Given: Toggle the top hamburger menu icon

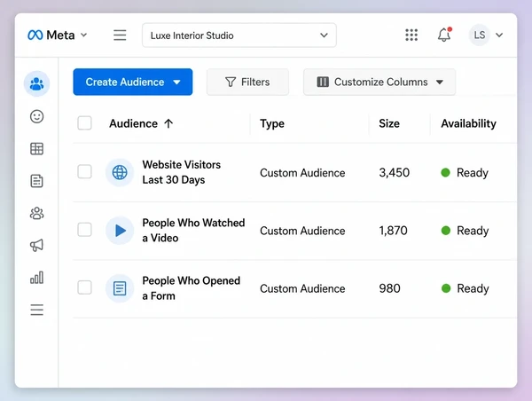Looking at the screenshot, I should 120,35.
